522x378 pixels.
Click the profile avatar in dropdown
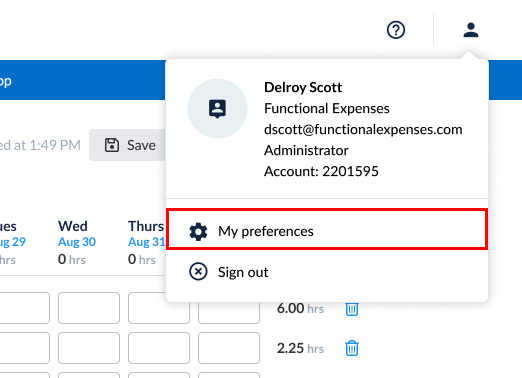(x=217, y=109)
